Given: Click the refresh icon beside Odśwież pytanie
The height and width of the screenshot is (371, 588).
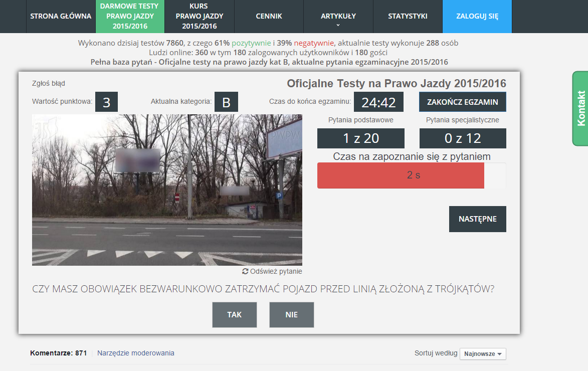Looking at the screenshot, I should pyautogui.click(x=245, y=271).
